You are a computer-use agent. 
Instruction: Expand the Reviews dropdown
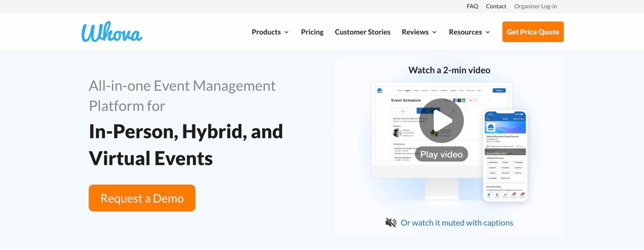pos(419,32)
